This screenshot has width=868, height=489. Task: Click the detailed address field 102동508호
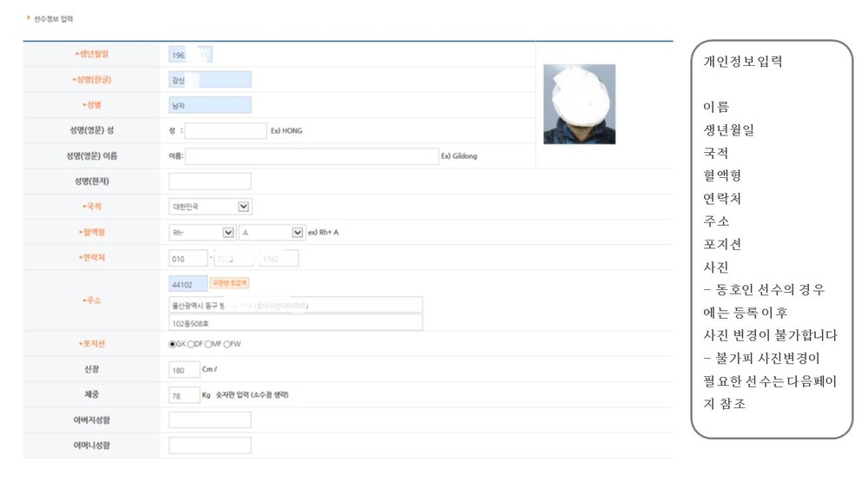tap(296, 323)
